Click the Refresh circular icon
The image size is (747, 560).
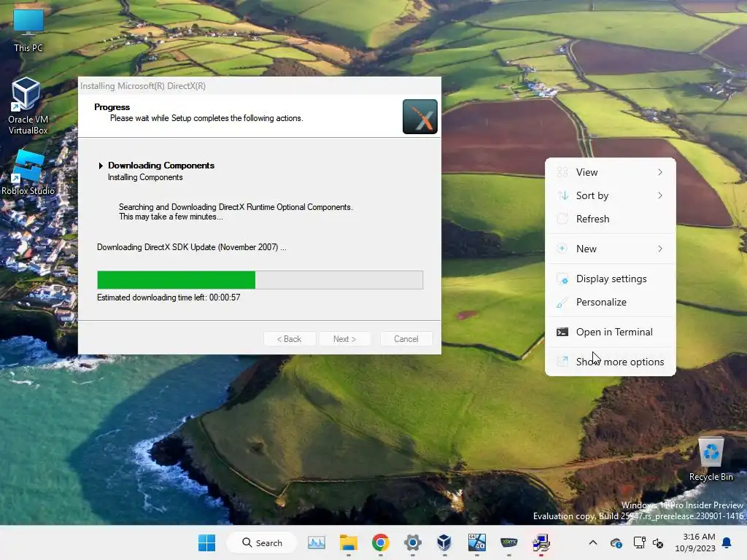pyautogui.click(x=562, y=219)
